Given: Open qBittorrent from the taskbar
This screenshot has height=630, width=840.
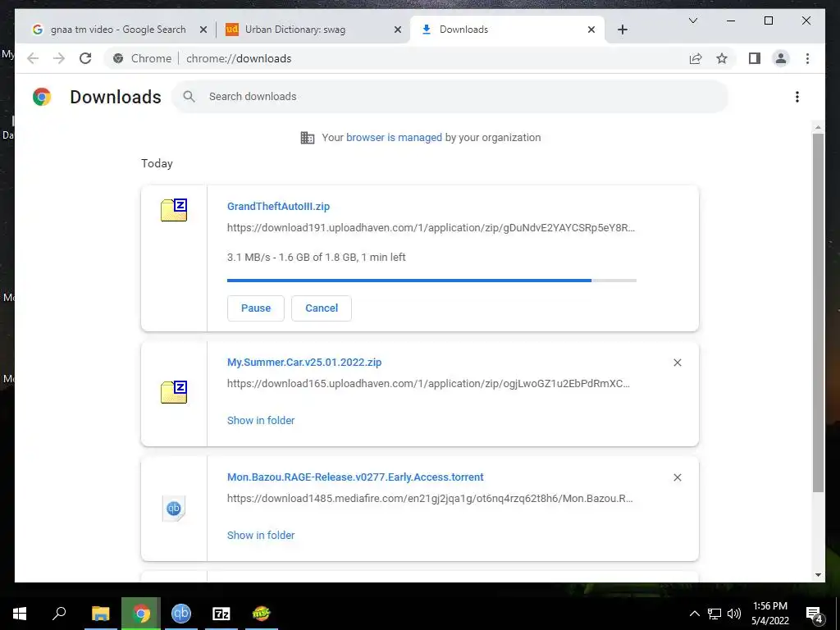Looking at the screenshot, I should click(x=181, y=614).
